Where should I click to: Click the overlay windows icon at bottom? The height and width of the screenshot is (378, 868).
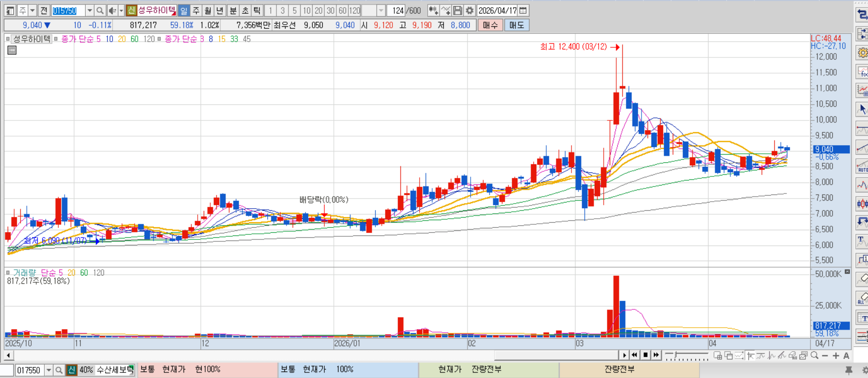[728, 355]
